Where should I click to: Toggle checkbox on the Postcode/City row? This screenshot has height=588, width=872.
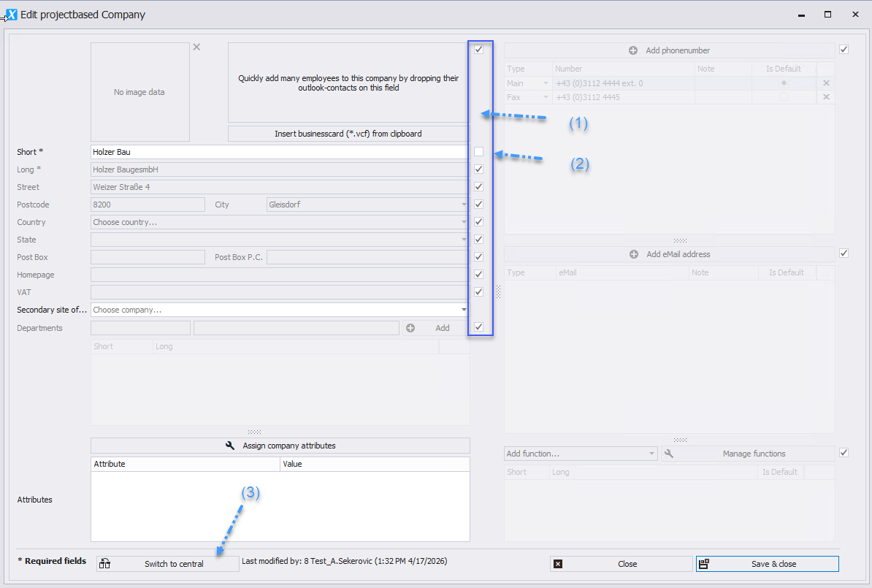[x=478, y=205]
